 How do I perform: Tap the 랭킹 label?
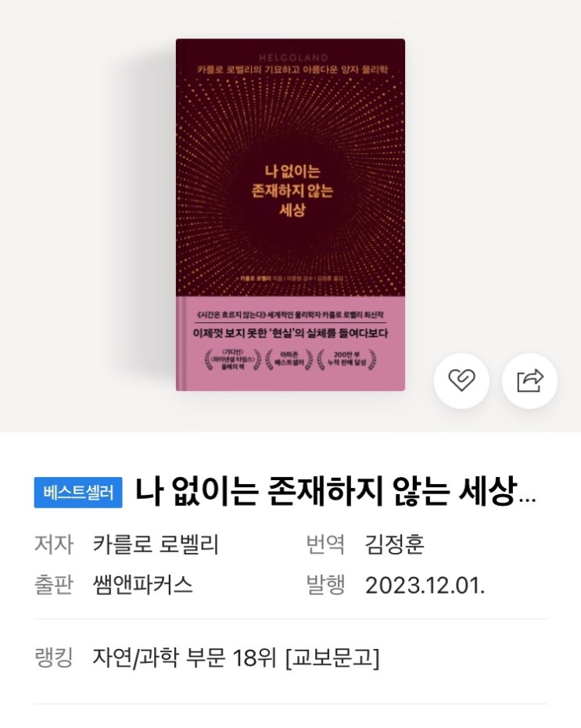coord(54,658)
